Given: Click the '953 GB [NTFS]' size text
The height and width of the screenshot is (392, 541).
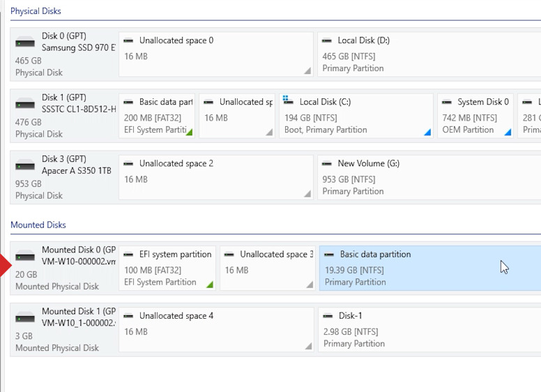Looking at the screenshot, I should coord(349,179).
